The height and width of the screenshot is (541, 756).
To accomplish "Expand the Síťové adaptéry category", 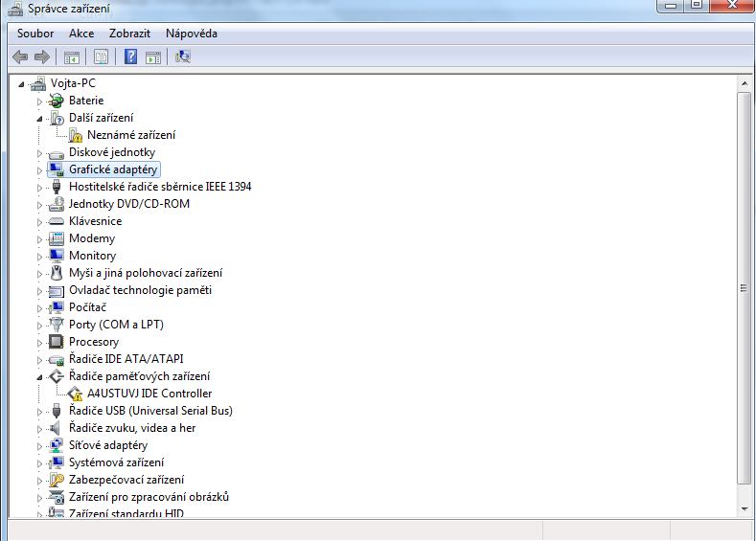I will click(x=39, y=446).
